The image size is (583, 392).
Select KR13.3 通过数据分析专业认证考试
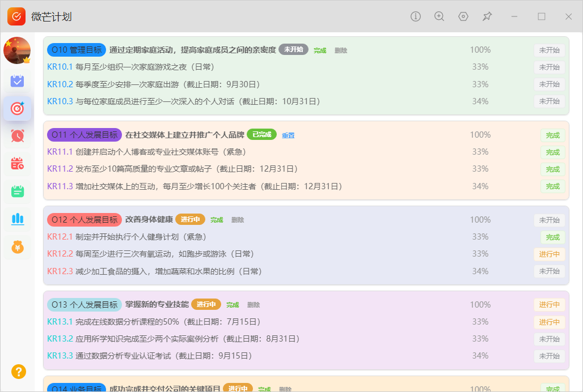150,356
